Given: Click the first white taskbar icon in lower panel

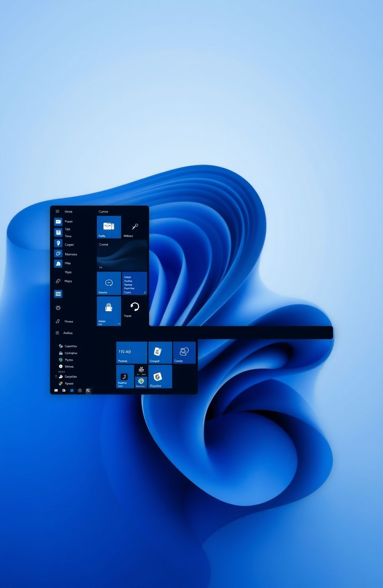Looking at the screenshot, I should click(x=56, y=391).
